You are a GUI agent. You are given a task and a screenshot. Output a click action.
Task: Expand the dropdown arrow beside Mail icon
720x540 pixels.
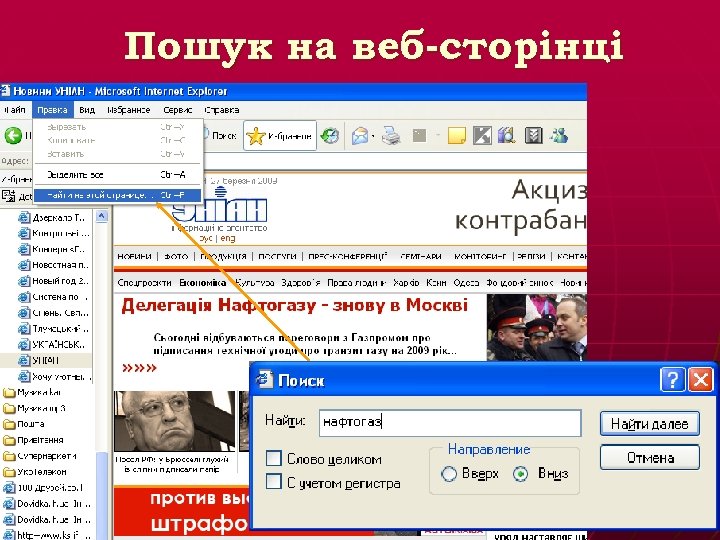pos(373,136)
